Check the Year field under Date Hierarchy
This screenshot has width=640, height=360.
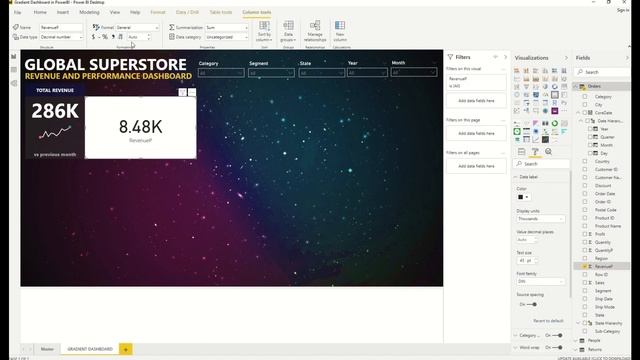590,129
